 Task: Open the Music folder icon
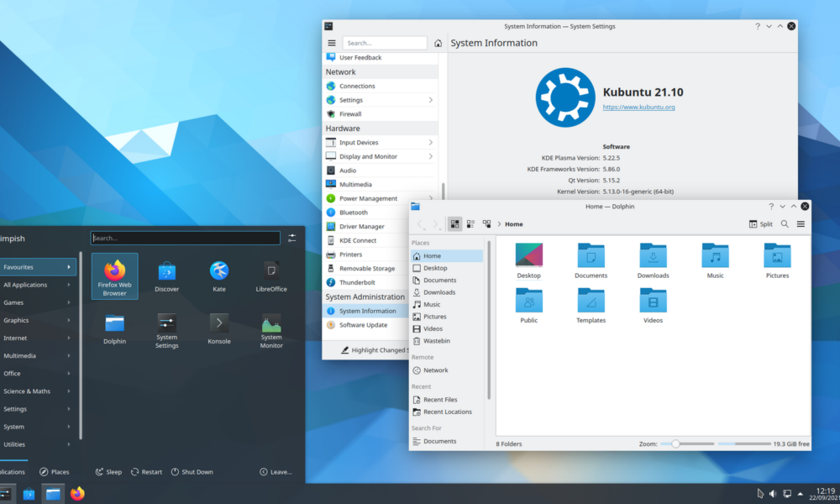pos(715,260)
